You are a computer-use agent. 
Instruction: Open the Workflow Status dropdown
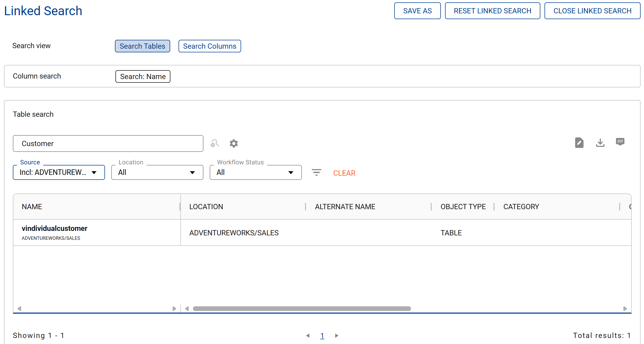pyautogui.click(x=256, y=173)
